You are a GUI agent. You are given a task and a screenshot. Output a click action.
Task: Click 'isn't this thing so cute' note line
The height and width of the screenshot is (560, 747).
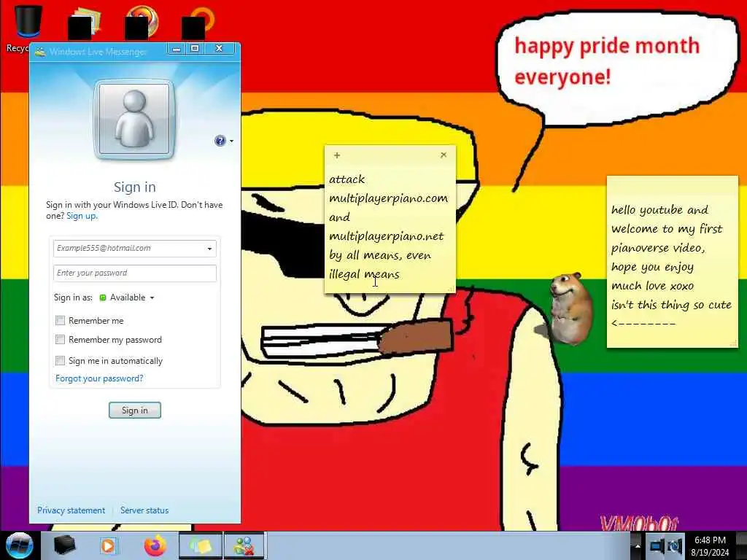(671, 305)
